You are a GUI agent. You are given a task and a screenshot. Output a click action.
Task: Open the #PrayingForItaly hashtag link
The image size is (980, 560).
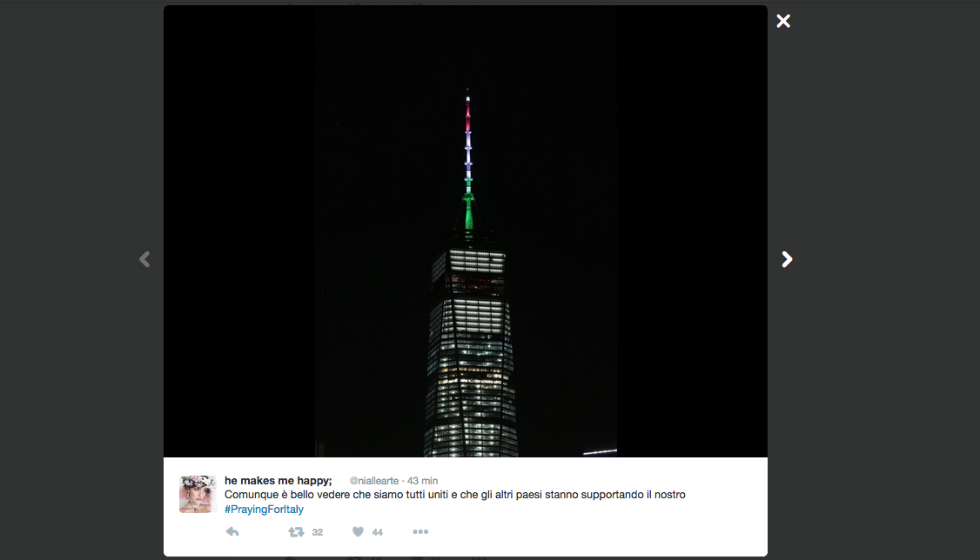click(x=264, y=510)
